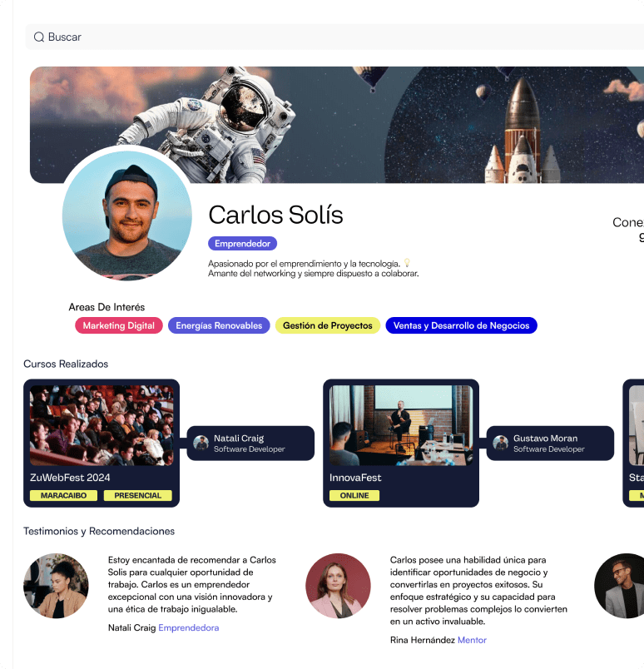Click Gustavo Moran's small avatar icon
Image resolution: width=644 pixels, height=669 pixels.
pos(501,443)
